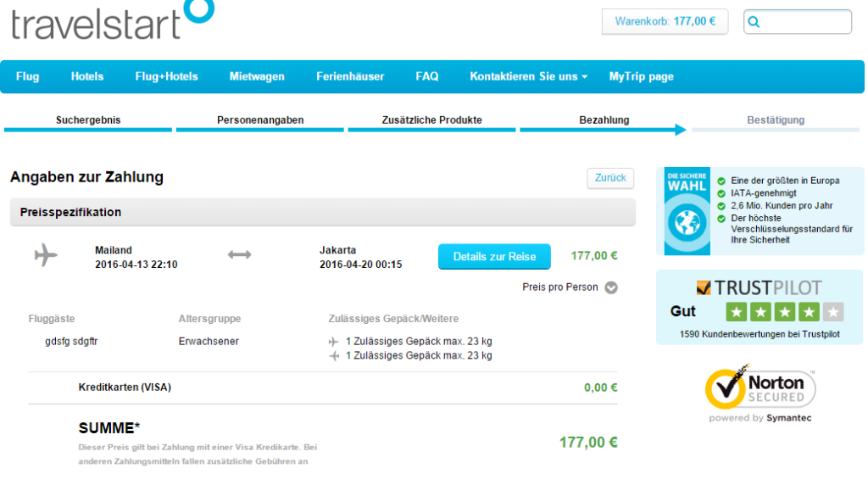
Task: Click Die Sichere Wahl globe badge
Action: (x=687, y=211)
